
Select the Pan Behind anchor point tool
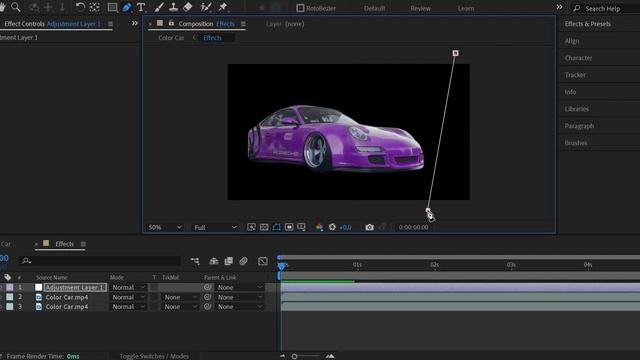pos(95,7)
